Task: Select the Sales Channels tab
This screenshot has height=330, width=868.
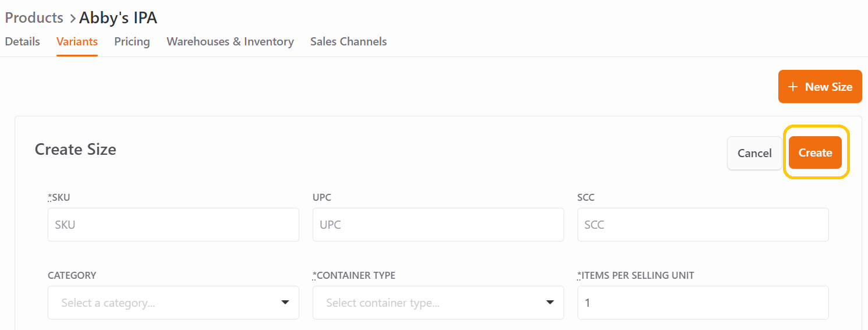Action: pyautogui.click(x=349, y=41)
